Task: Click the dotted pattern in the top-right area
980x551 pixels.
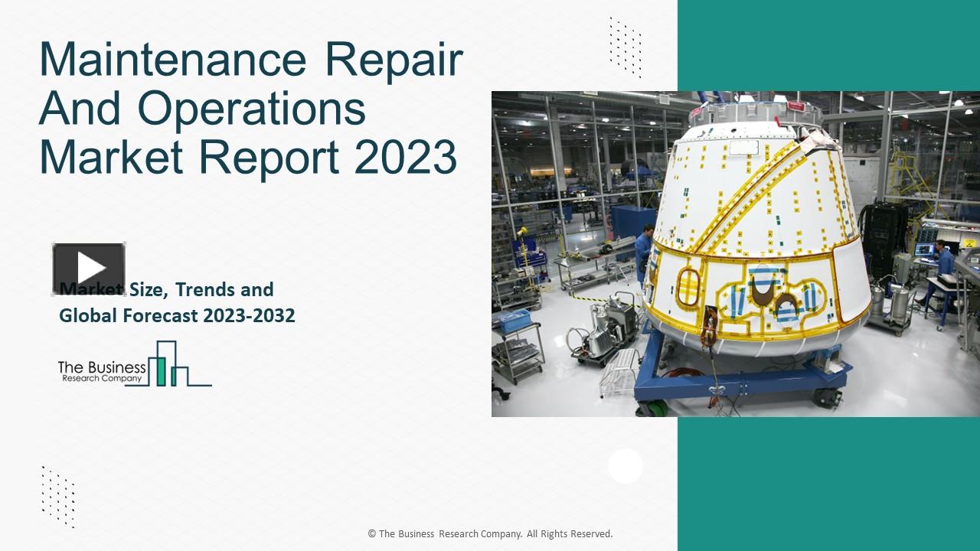Action: pyautogui.click(x=624, y=46)
